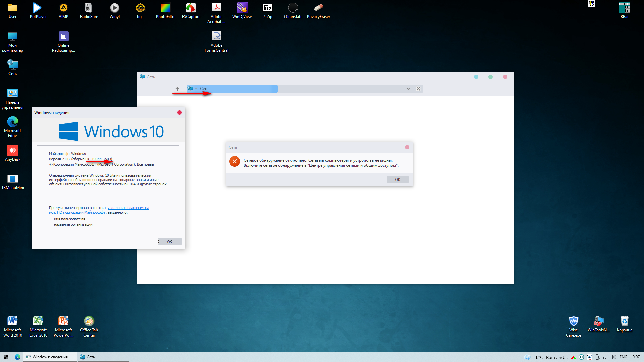644x362 pixels.
Task: Open the 7-Zip desktop icon
Action: coord(267,10)
